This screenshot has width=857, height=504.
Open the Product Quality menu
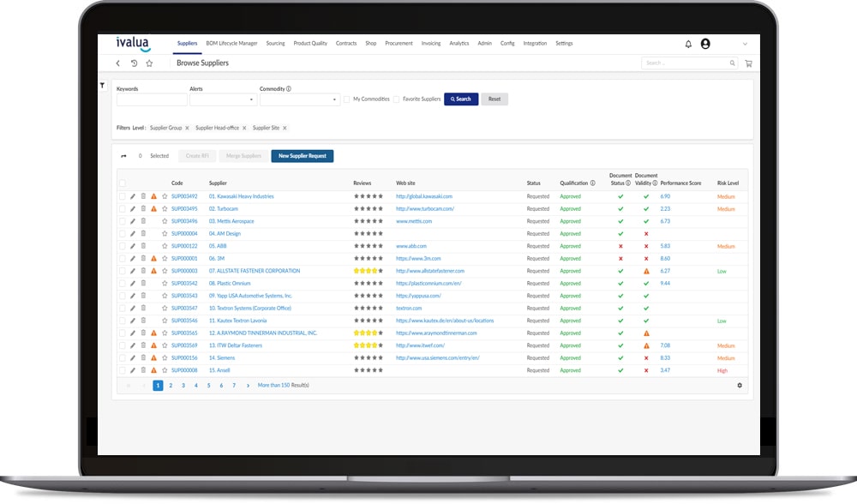(x=310, y=43)
